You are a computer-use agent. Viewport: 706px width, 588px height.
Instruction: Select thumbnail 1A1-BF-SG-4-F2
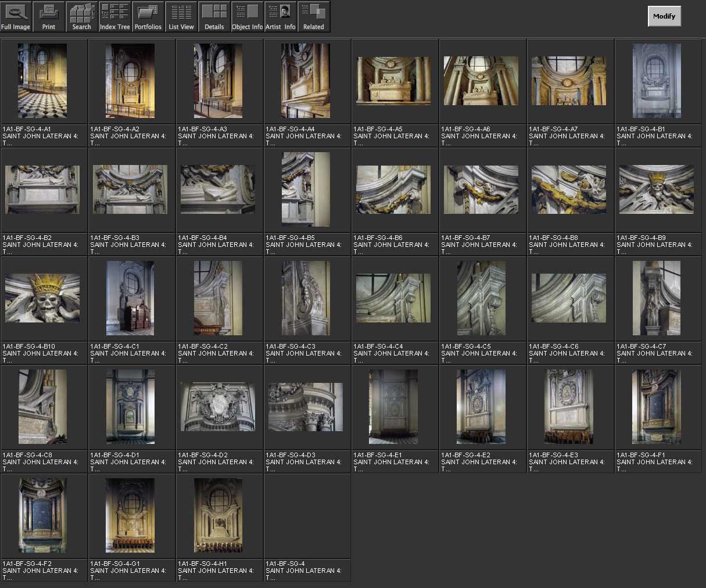pyautogui.click(x=42, y=515)
